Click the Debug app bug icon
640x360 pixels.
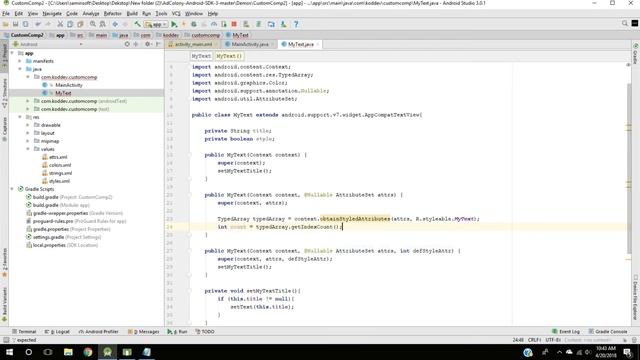pos(194,24)
